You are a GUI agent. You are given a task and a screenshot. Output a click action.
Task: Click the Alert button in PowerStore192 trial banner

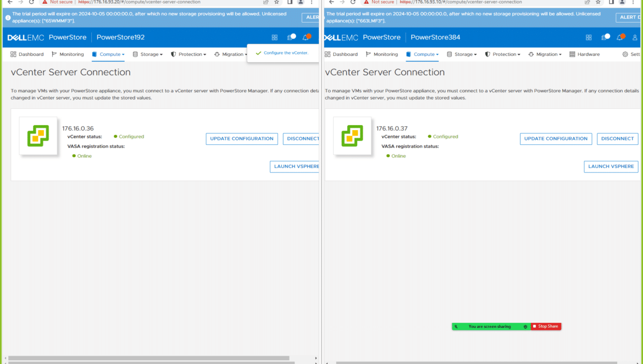(311, 18)
